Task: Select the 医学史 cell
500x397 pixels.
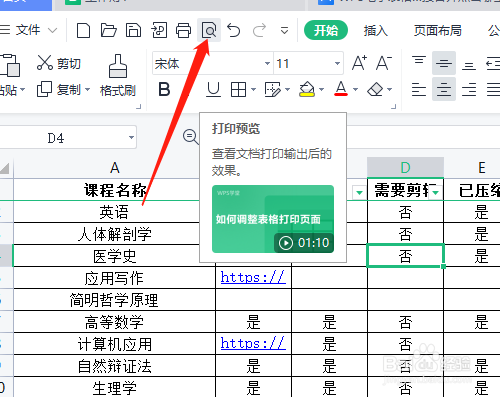Action: [x=114, y=256]
